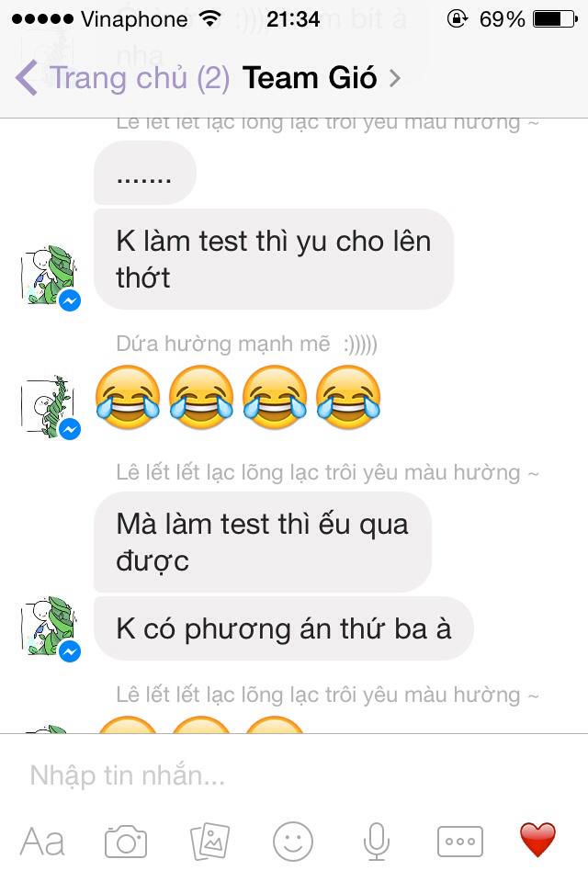
Task: Tap the Nhập tin nhắn message field
Action: pos(294,775)
